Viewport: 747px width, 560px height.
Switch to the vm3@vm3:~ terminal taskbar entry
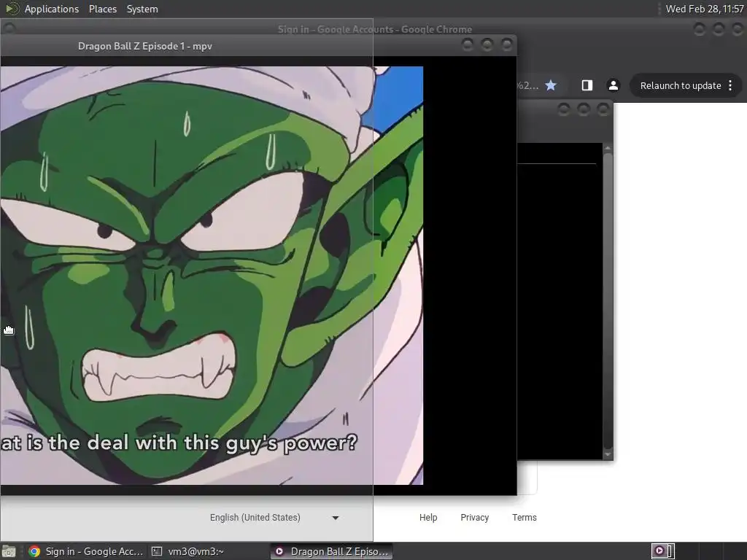[x=187, y=551]
